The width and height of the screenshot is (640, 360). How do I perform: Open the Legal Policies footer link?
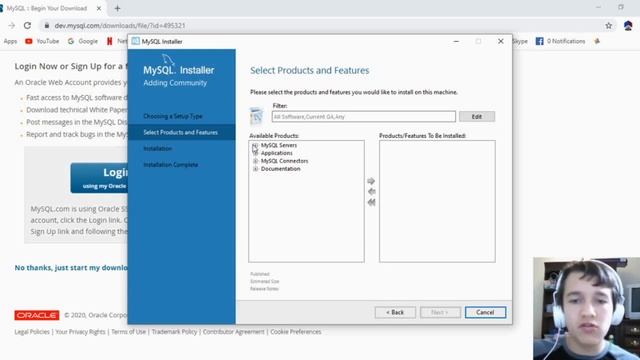point(32,332)
